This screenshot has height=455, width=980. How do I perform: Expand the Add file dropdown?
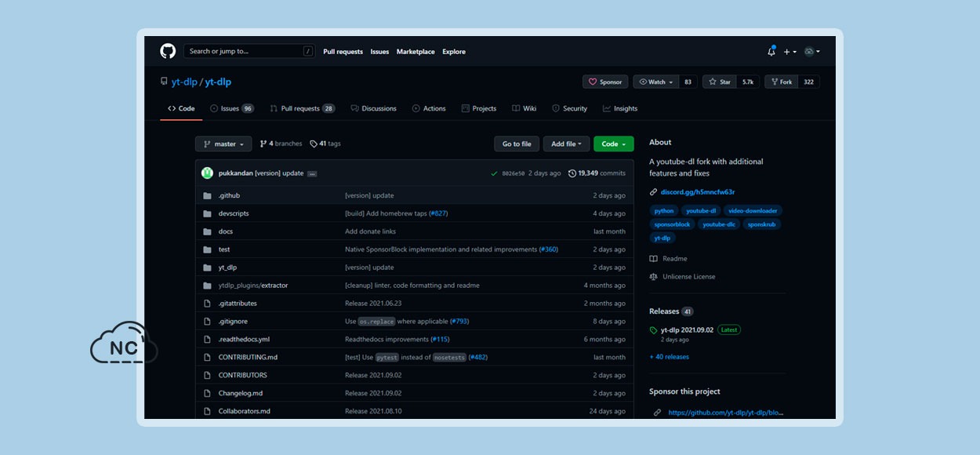coord(566,144)
